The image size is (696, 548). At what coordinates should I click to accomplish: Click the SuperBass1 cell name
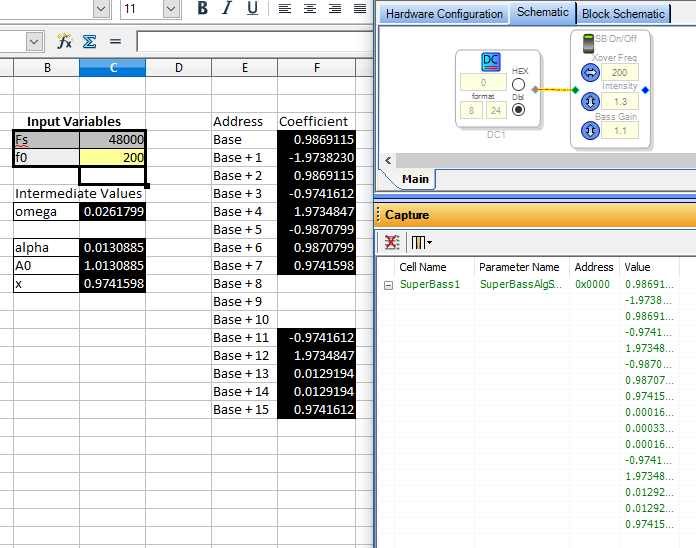[430, 284]
